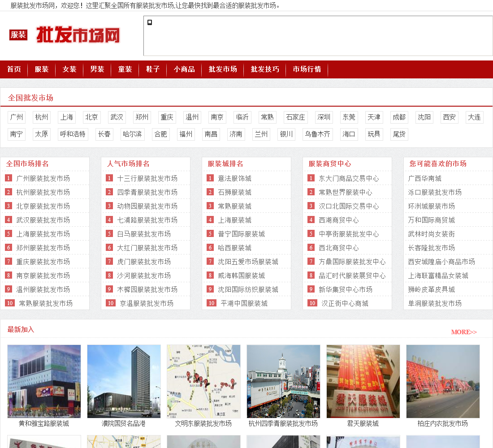Open 威海韩国服装城 link
This screenshot has height=448, width=493.
pos(242,276)
